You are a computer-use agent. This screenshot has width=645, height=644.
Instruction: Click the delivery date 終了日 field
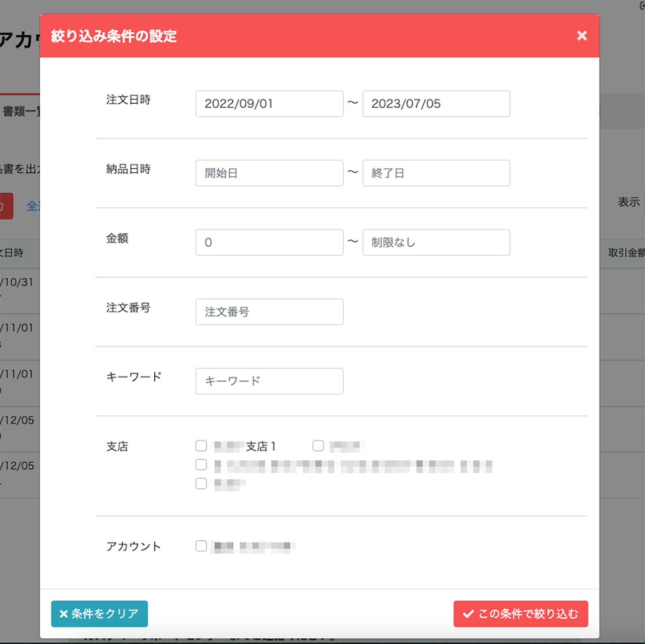tap(436, 173)
